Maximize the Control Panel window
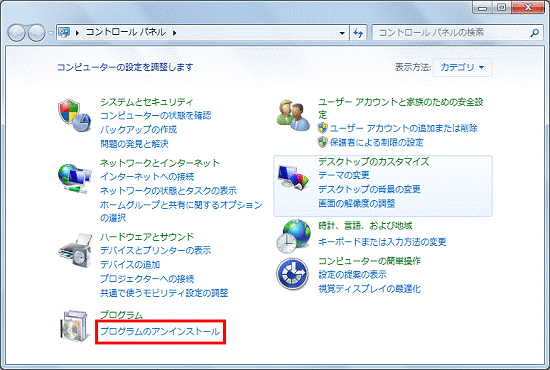 coord(502,7)
